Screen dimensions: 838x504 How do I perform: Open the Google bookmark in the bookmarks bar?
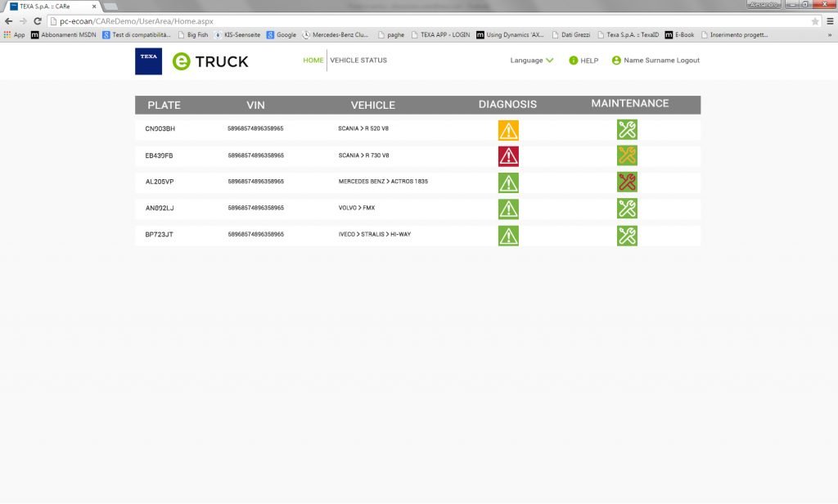[281, 35]
